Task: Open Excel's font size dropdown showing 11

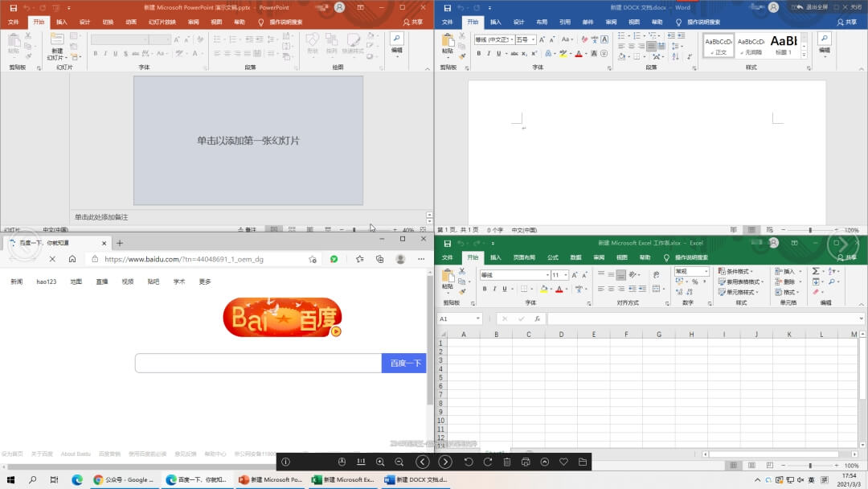Action: point(567,275)
